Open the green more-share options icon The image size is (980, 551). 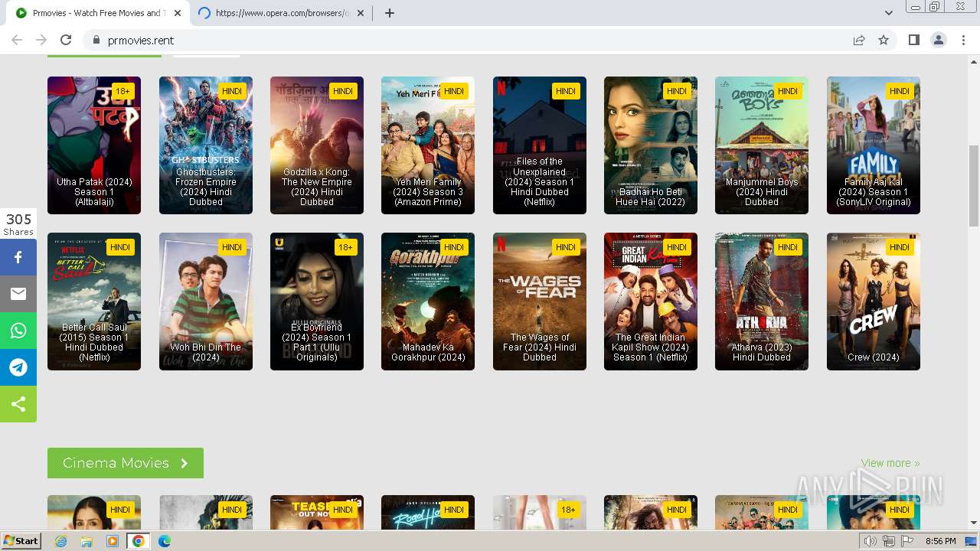tap(18, 404)
